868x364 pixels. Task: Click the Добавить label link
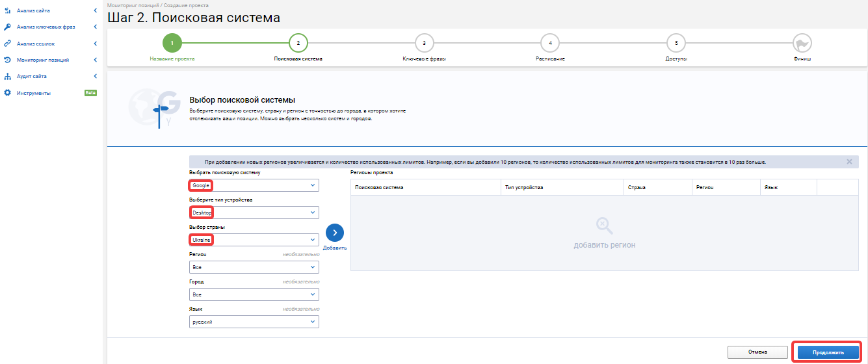pyautogui.click(x=335, y=248)
